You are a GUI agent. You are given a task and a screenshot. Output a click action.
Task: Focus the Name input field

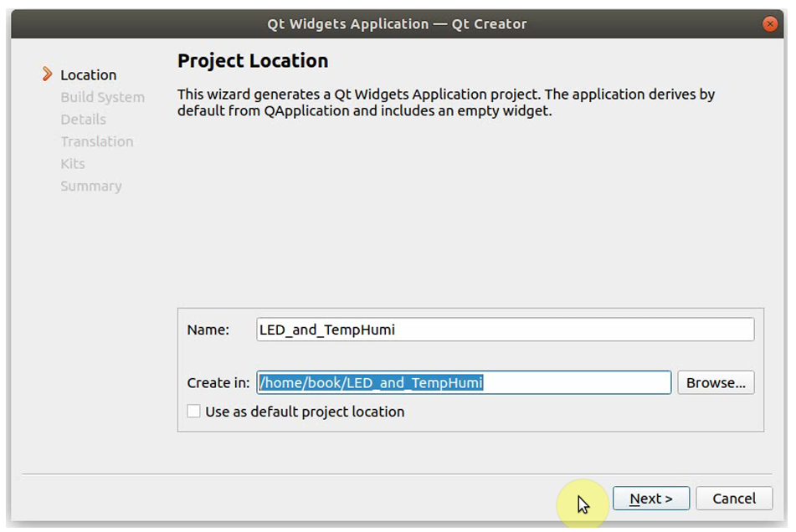pos(505,330)
